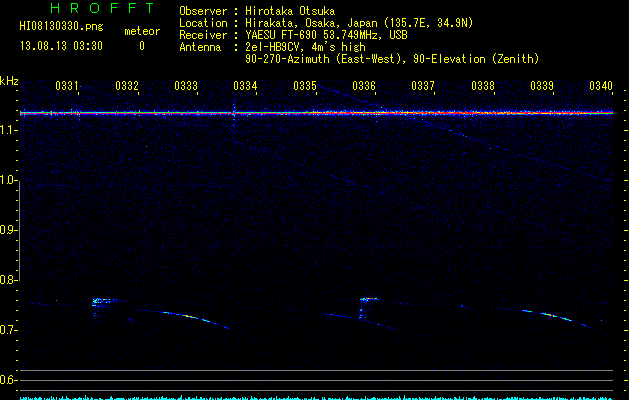Click the 1.1 kHz axis label
629x400 pixels.
(x=7, y=130)
